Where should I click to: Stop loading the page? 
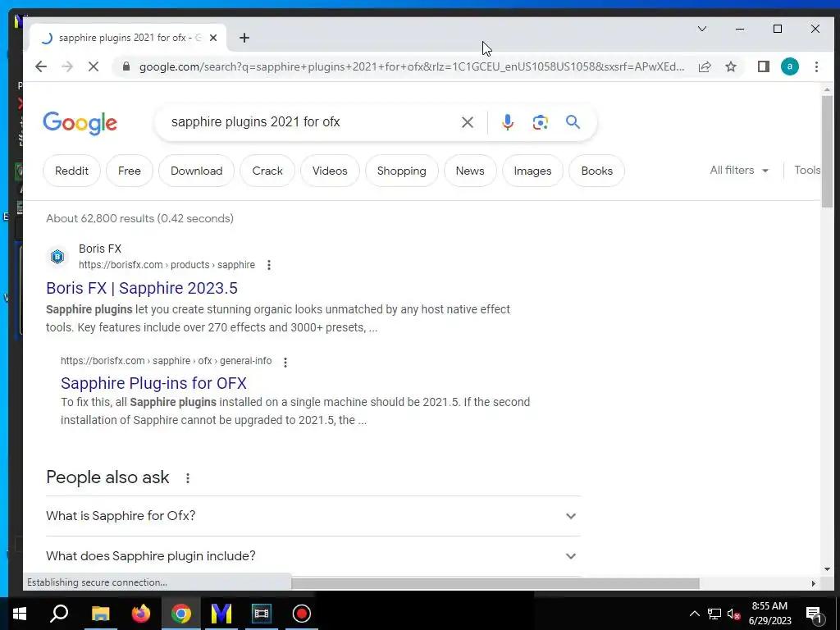(94, 66)
